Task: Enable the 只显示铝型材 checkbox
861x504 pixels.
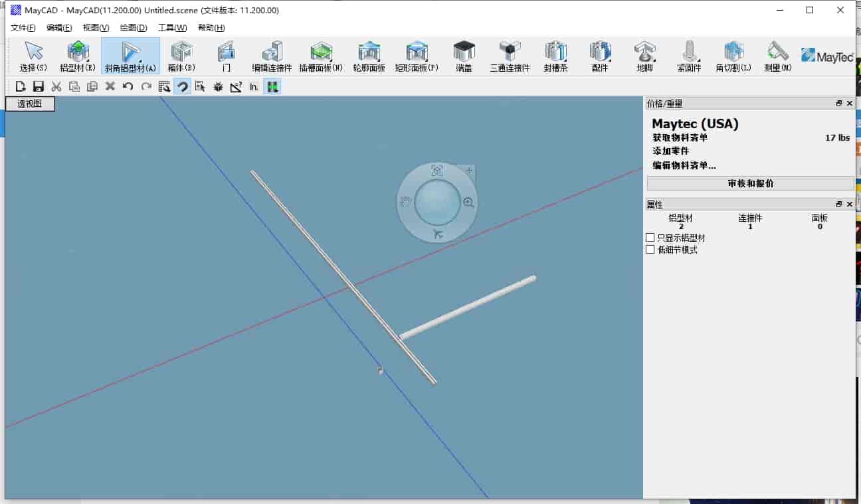Action: coord(650,238)
